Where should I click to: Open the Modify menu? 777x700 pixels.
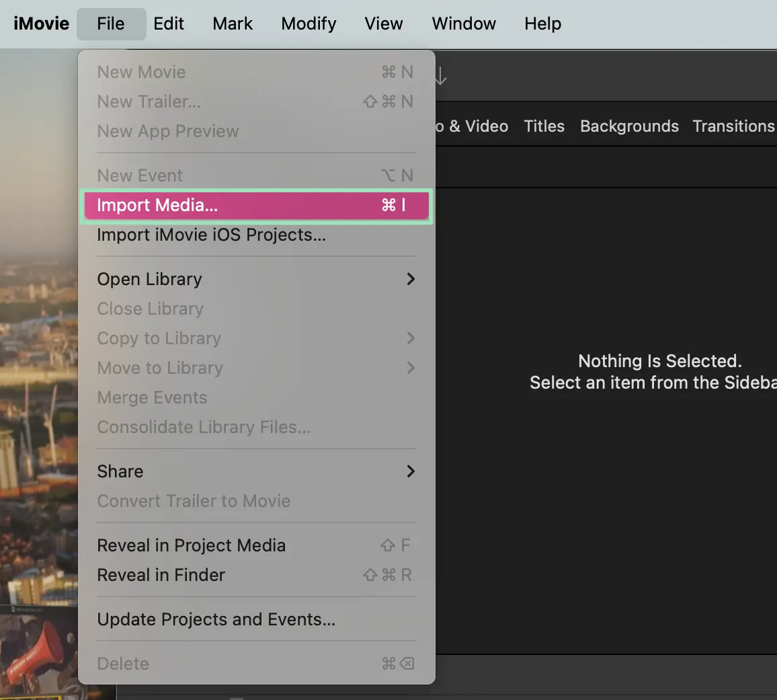(x=309, y=24)
